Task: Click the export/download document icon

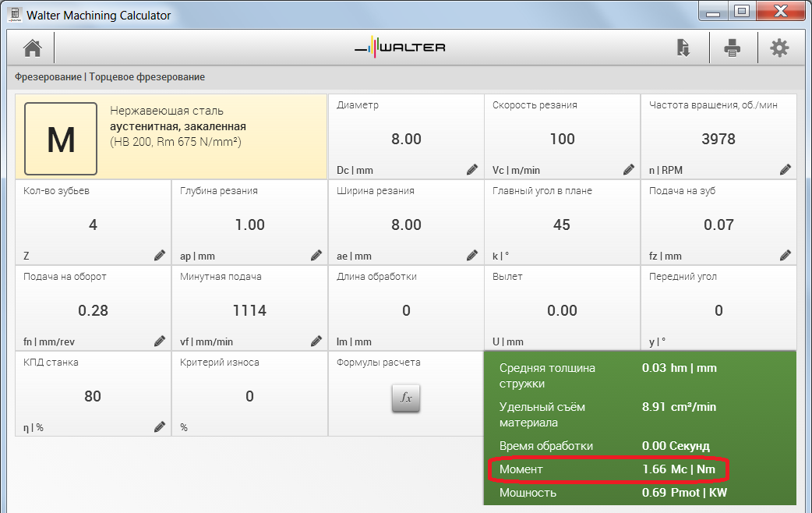Action: point(683,48)
